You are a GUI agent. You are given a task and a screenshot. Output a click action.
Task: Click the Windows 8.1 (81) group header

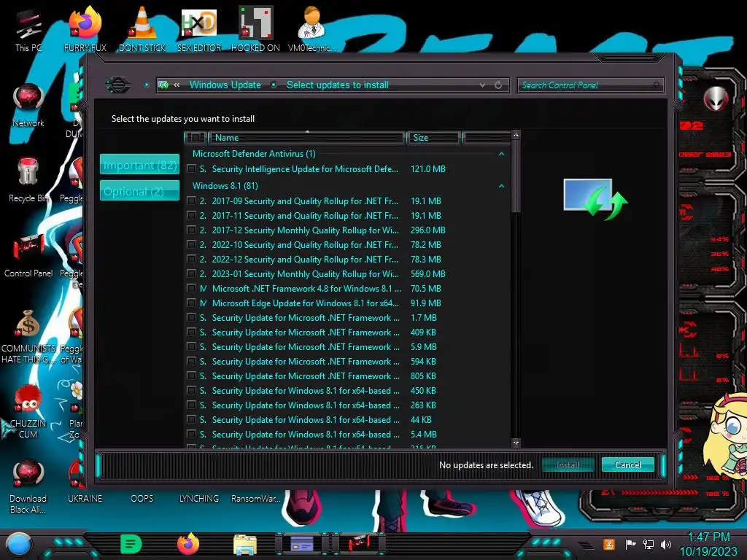[225, 186]
